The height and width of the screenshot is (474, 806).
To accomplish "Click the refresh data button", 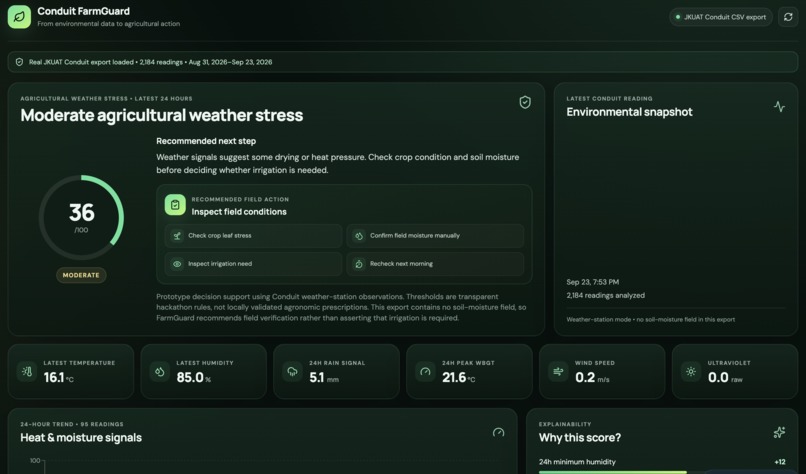I will (x=788, y=17).
